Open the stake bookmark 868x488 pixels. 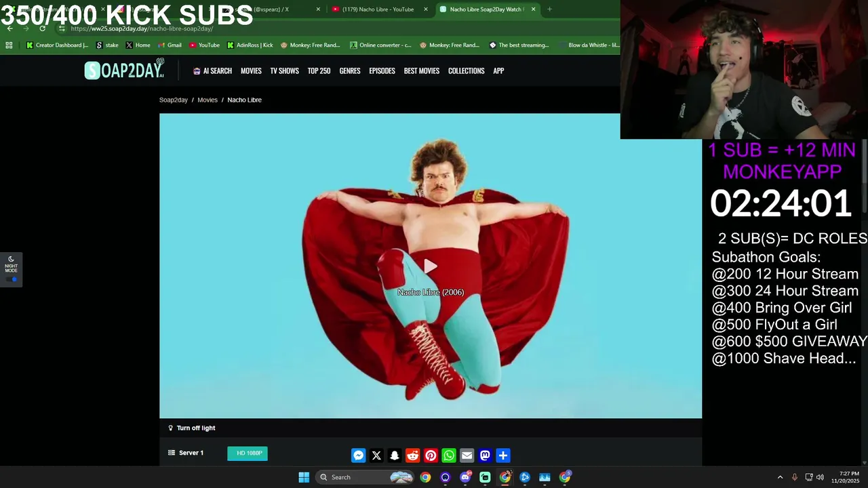pyautogui.click(x=107, y=45)
